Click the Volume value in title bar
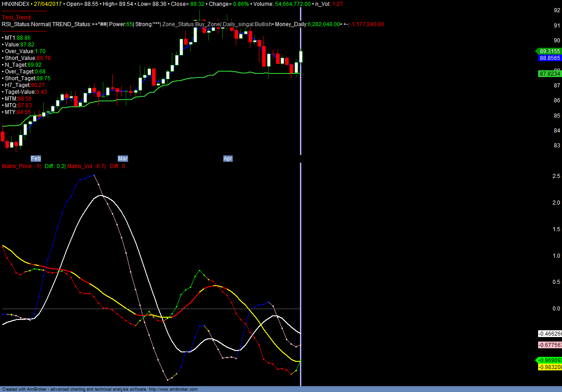Screen dimensions: 562x392 click(293, 4)
